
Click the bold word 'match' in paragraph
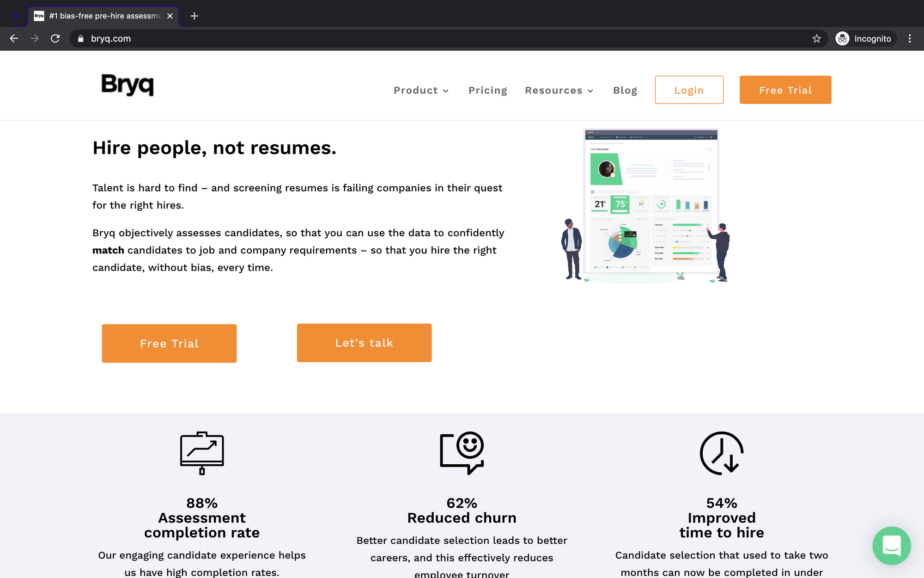[x=108, y=250]
